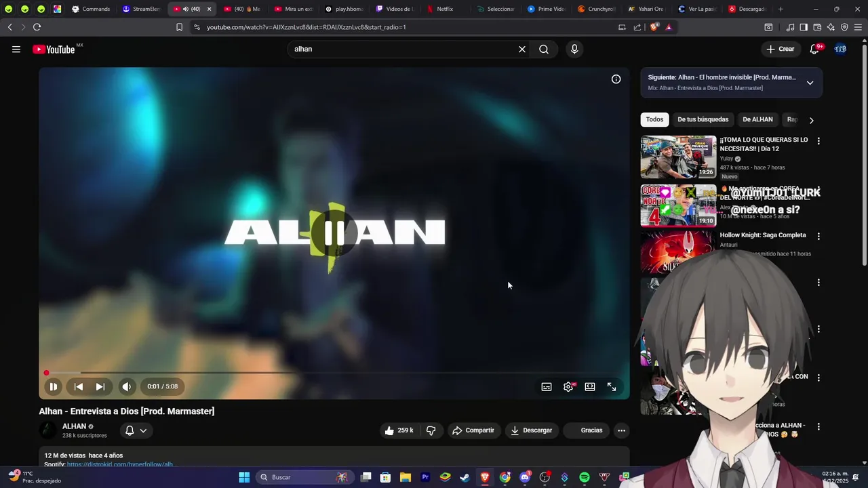868x488 pixels.
Task: Select the Todos filter chip
Action: [654, 119]
